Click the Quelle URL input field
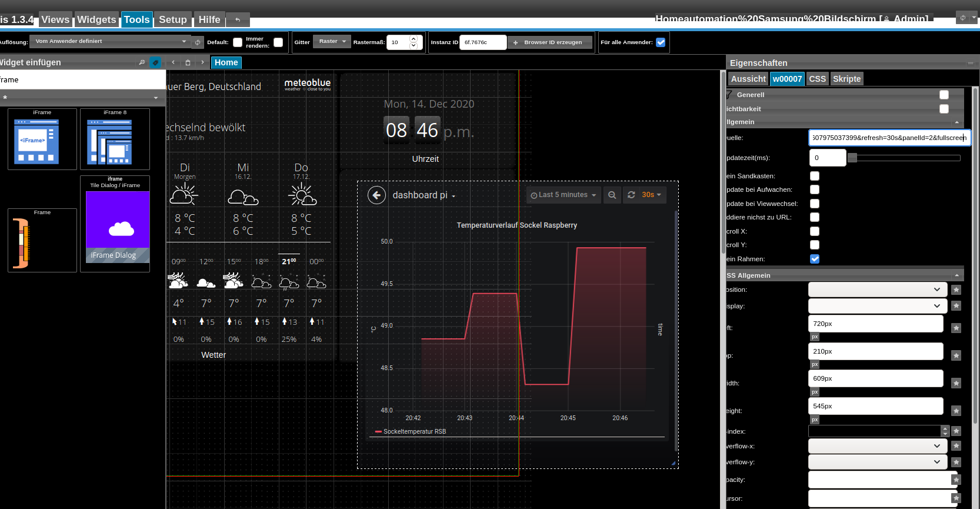Screen dimensions: 980x509 889,138
